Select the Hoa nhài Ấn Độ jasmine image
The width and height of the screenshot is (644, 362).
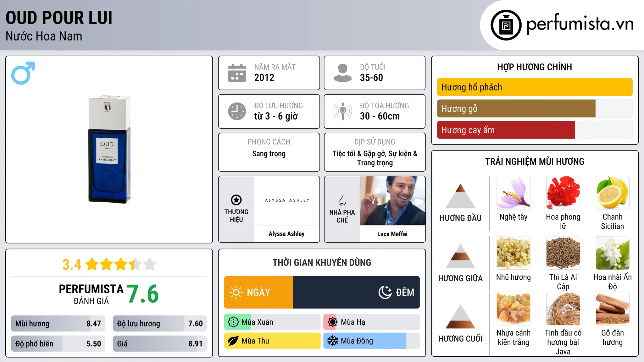coord(613,253)
